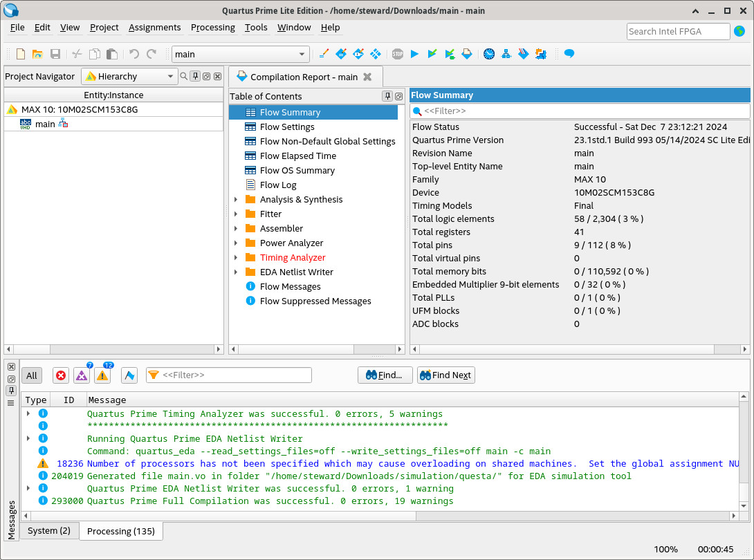Toggle the pin on Messages panel

[12, 391]
